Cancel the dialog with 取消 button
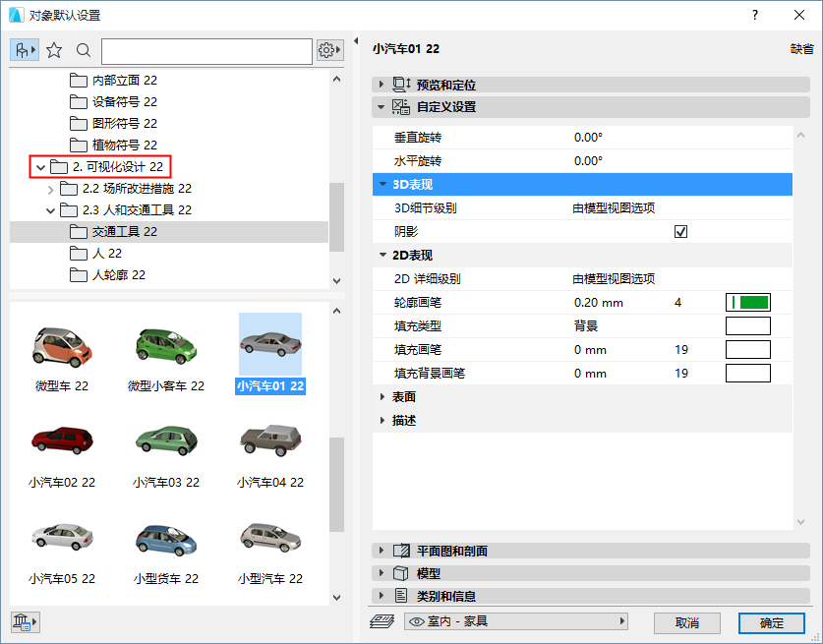Image resolution: width=823 pixels, height=644 pixels. coord(686,622)
